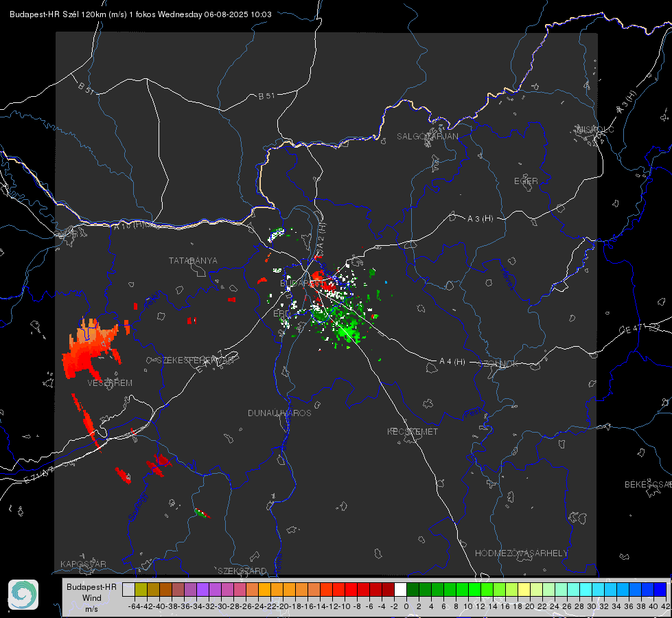Click the SZEKSZÁRD city label
The width and height of the screenshot is (672, 618).
242,571
